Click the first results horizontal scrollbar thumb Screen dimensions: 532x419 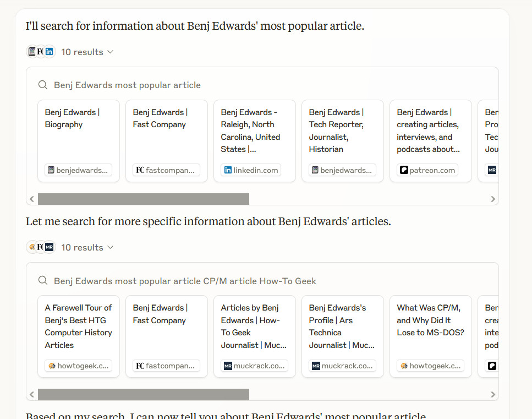coord(143,199)
